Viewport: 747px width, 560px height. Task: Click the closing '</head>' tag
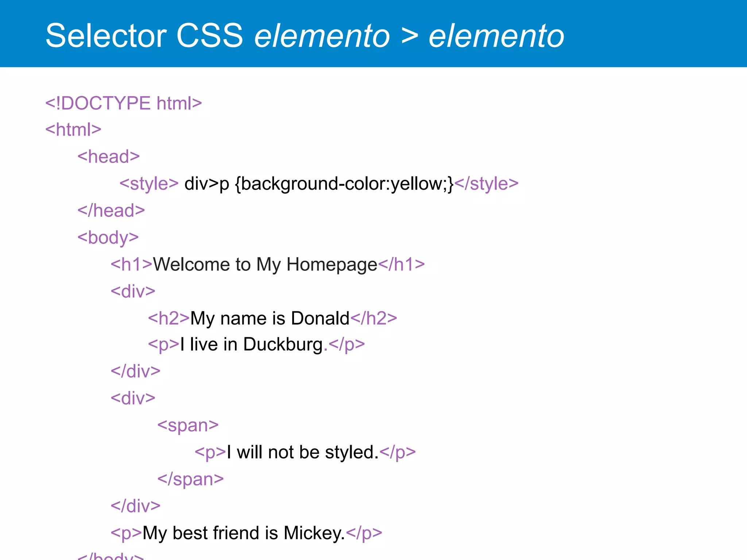[111, 211]
